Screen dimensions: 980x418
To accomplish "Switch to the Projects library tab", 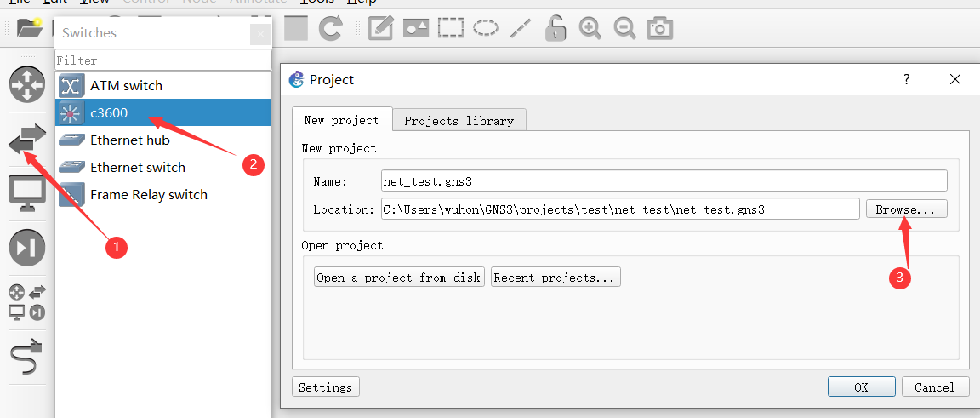I will [459, 121].
